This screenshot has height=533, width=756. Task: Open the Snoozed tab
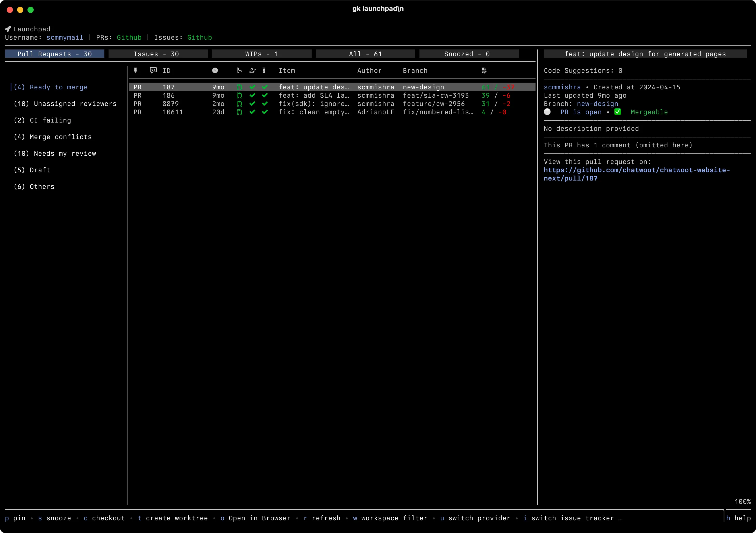468,54
